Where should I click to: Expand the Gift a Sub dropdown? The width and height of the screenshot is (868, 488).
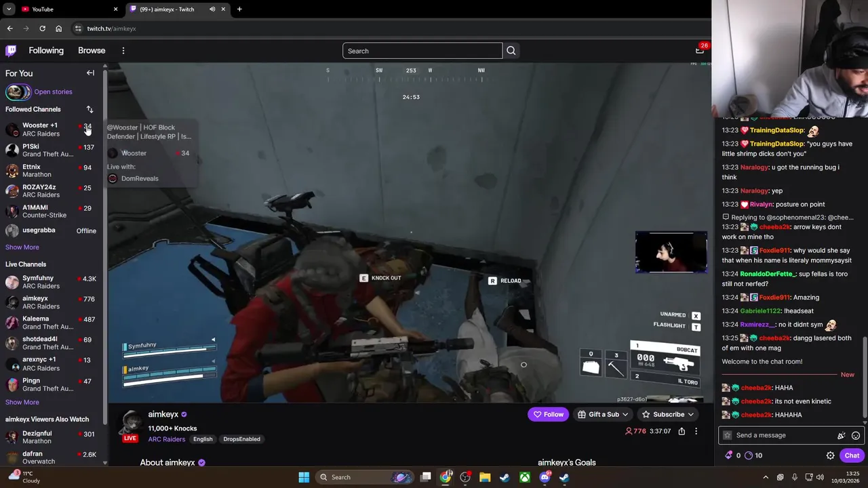coord(625,415)
